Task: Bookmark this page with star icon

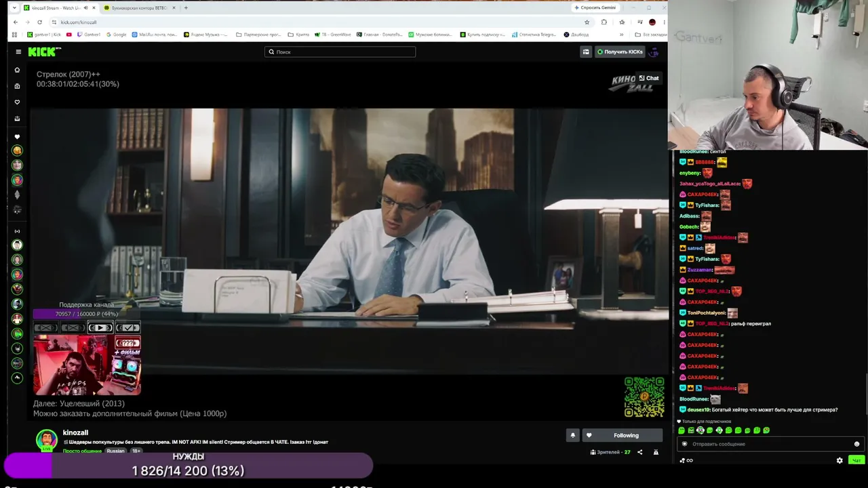Action: click(x=587, y=22)
